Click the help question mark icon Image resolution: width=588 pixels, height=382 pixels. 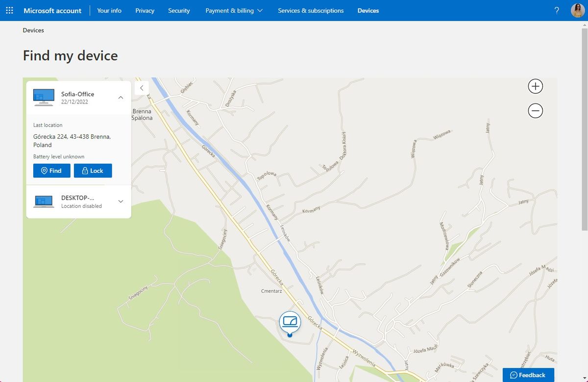(557, 10)
